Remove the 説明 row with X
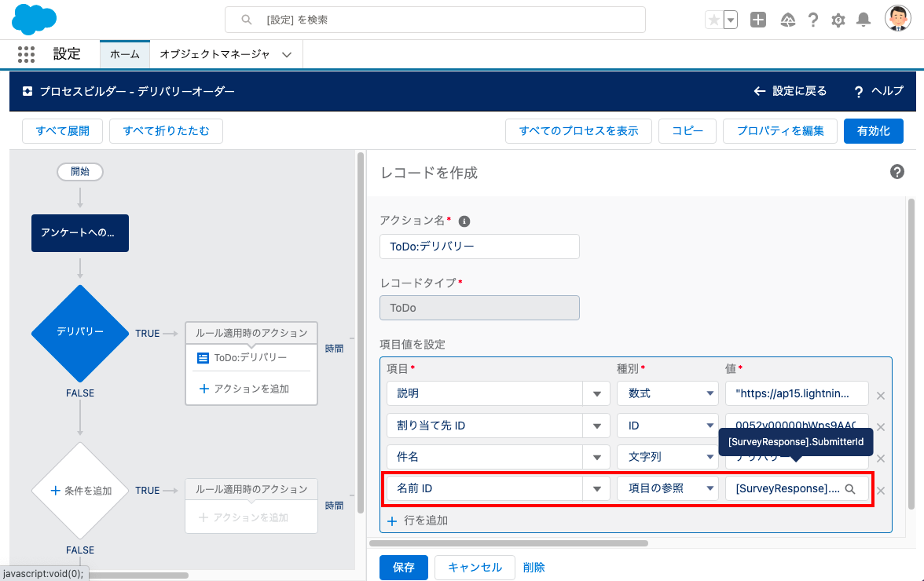Viewport: 924px width, 581px height. click(880, 396)
